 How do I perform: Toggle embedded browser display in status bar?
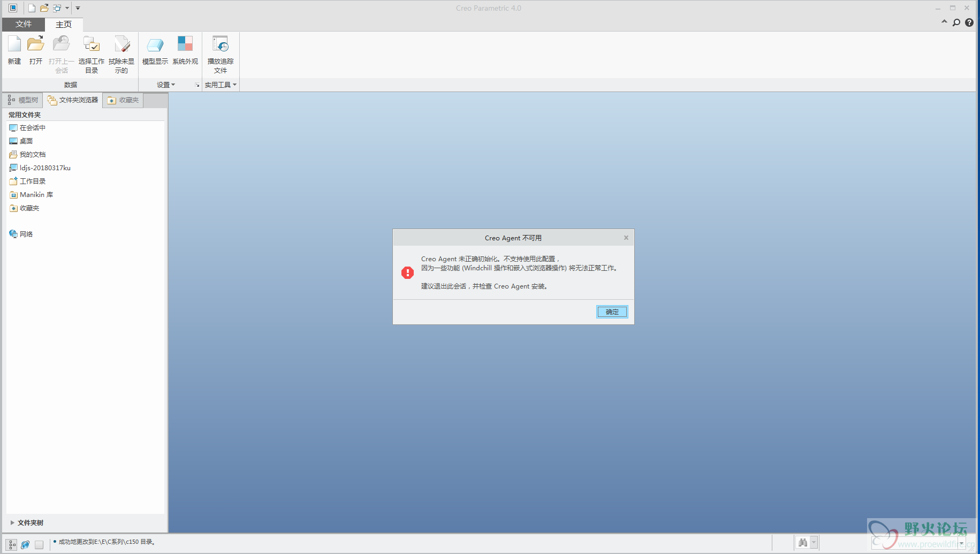(x=25, y=544)
